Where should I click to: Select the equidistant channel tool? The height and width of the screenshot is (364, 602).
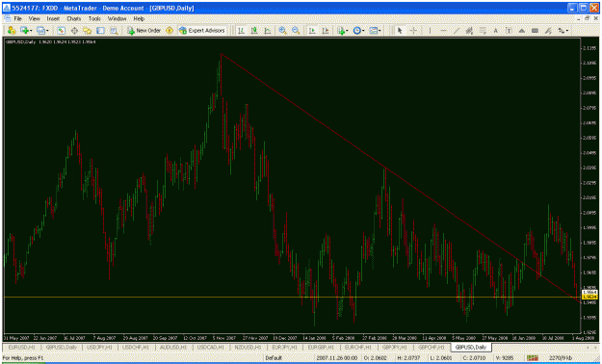[x=469, y=31]
